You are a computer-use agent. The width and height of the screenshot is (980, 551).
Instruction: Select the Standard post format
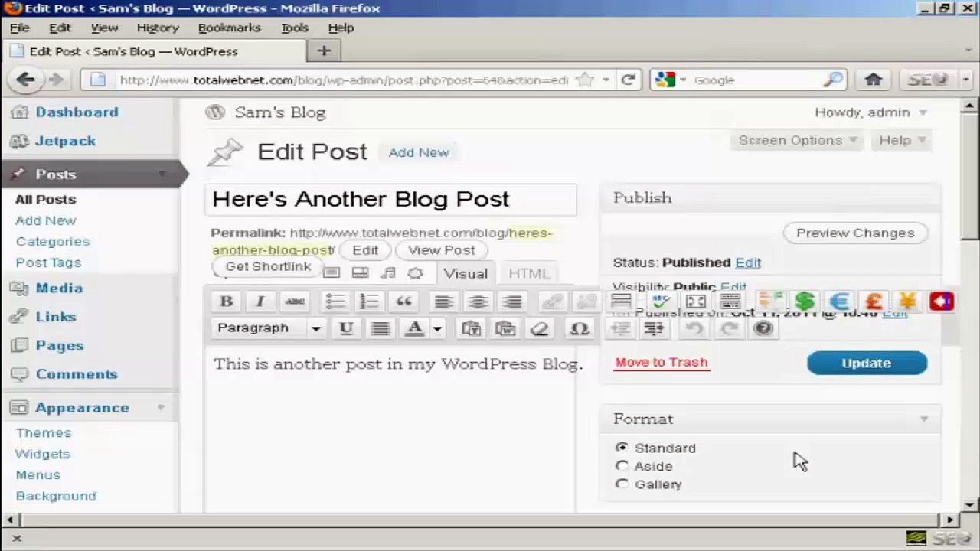click(622, 448)
